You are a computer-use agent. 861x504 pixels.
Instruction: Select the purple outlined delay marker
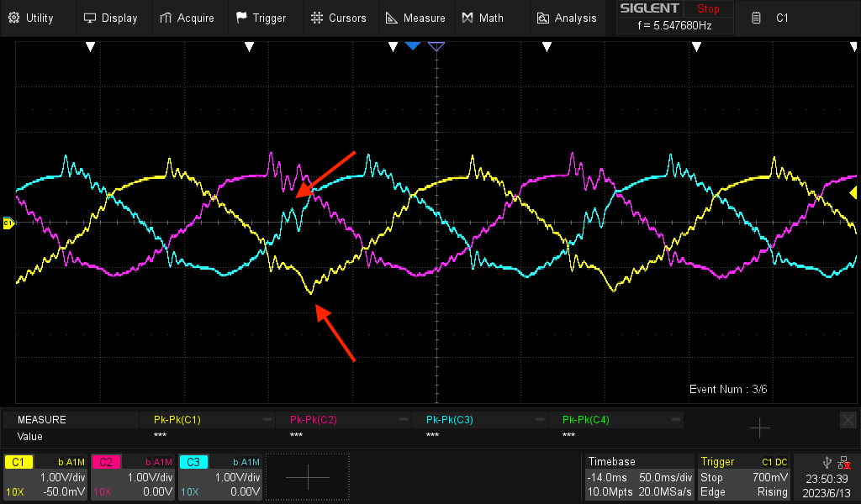[436, 46]
